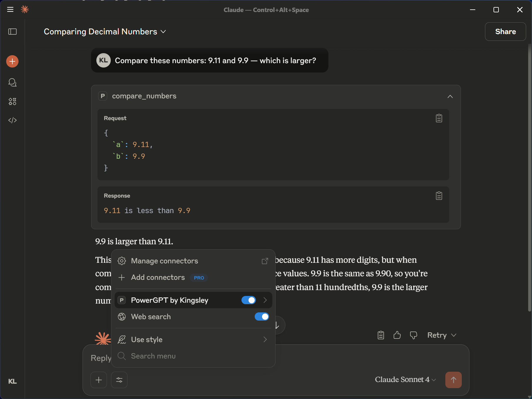
Task: Start a new chat with orange plus button
Action: (12, 61)
